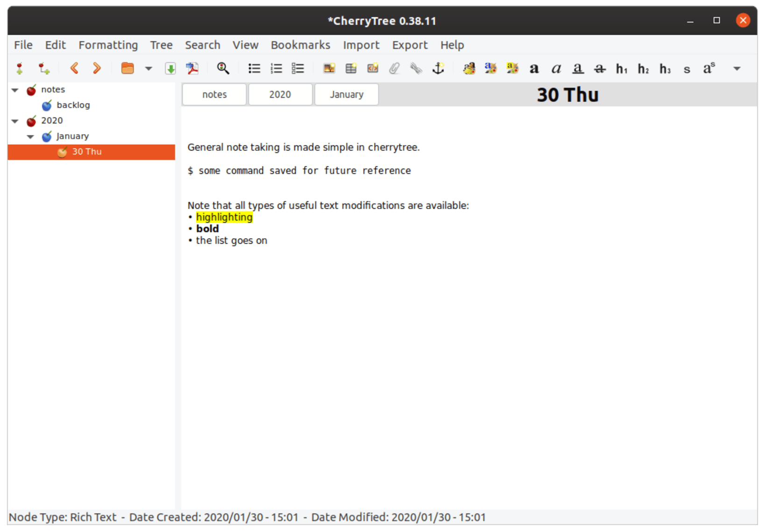
Task: Insert table toolbar icon
Action: (351, 69)
